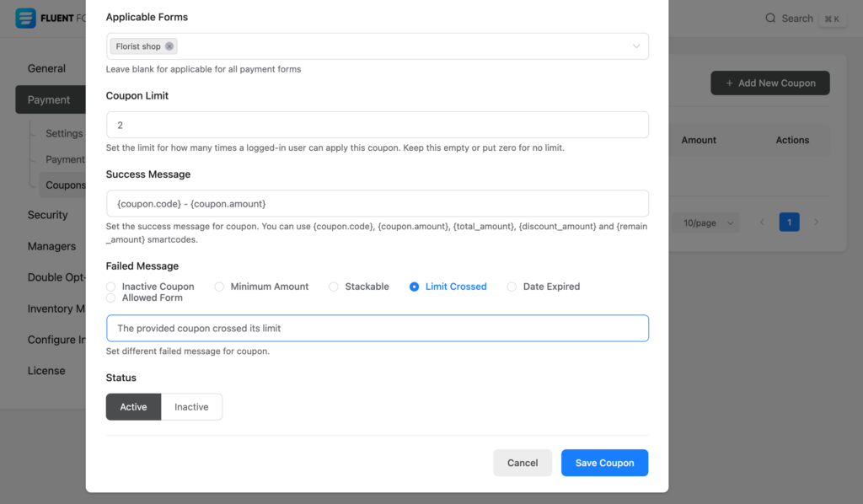Image resolution: width=863 pixels, height=504 pixels.
Task: Click the Florist shop tag text
Action: (137, 46)
